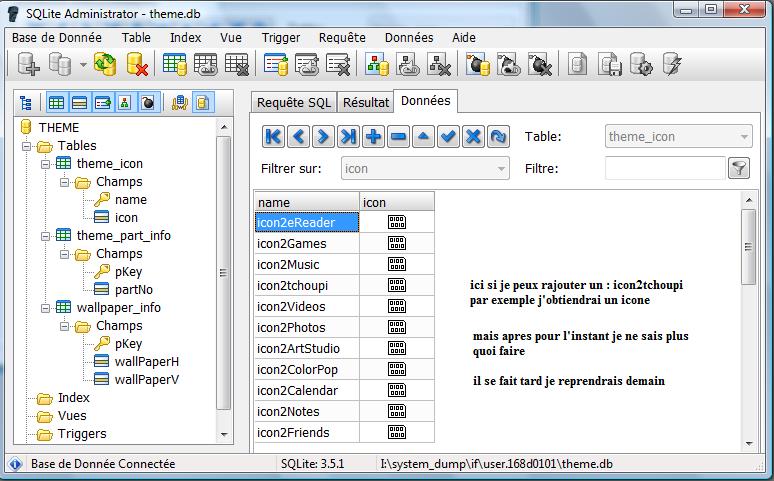This screenshot has width=774, height=481.
Task: Refresh data with the navigator refresh button
Action: coord(499,137)
